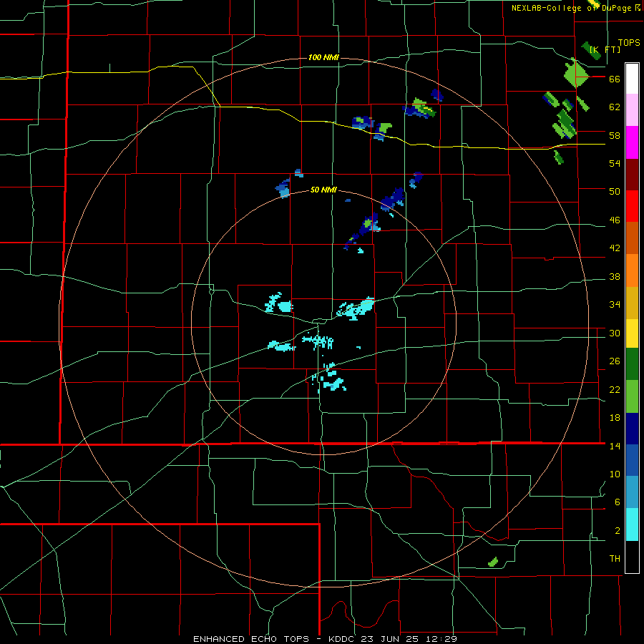Select legend value 42
Image resolution: width=644 pixels, height=644 pixels.
(x=615, y=248)
